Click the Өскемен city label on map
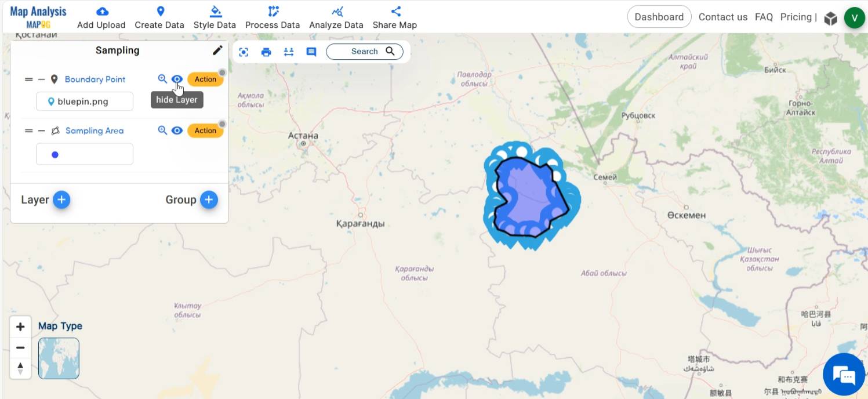The height and width of the screenshot is (399, 868). click(687, 215)
